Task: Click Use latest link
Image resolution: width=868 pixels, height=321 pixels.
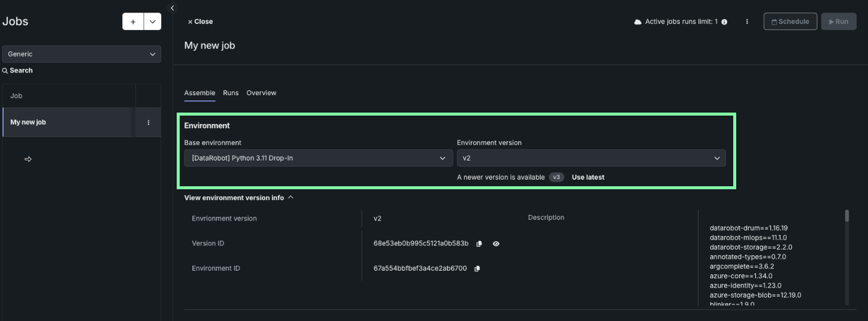Action: pos(588,177)
